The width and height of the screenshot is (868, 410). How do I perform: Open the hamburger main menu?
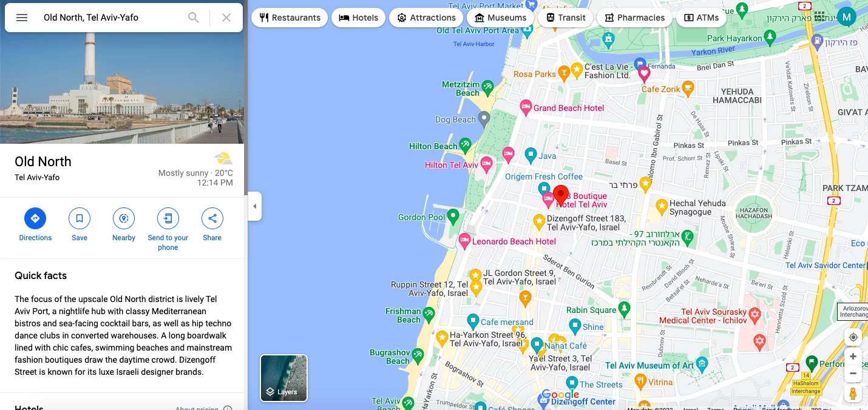coord(22,18)
